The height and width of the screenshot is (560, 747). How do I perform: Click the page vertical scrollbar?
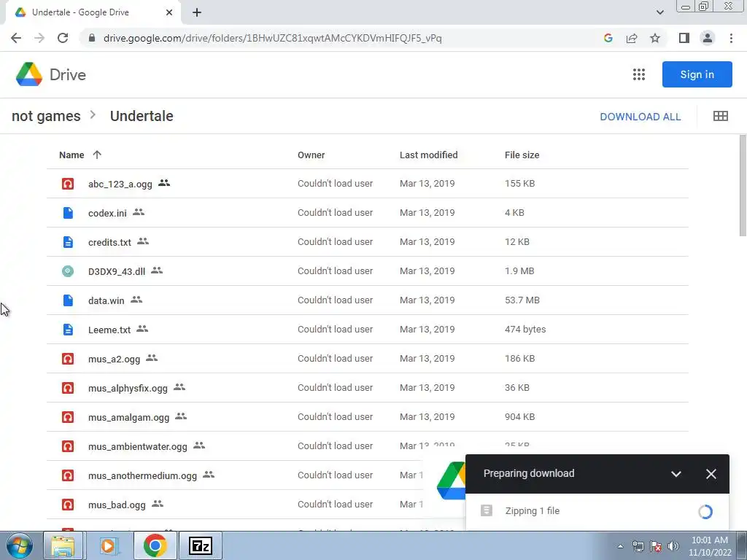pyautogui.click(x=743, y=186)
